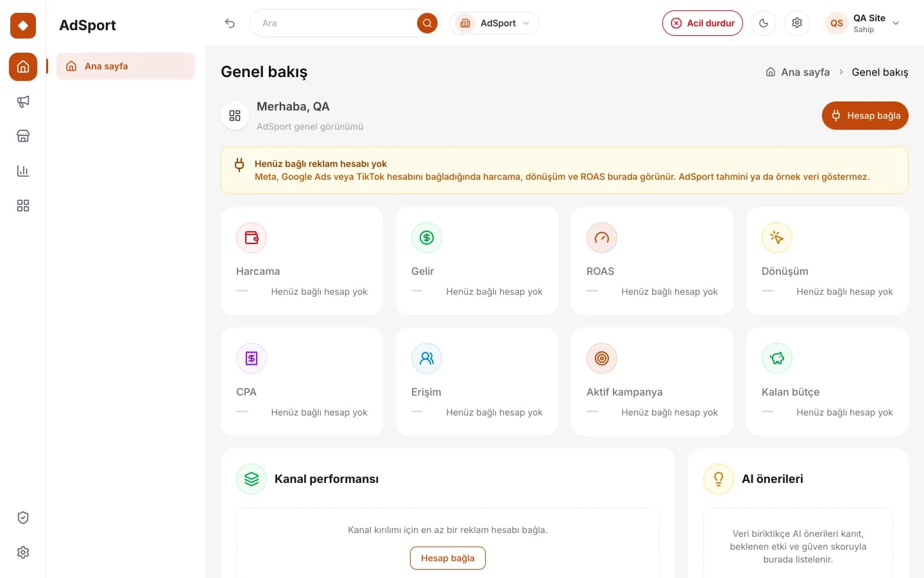
Task: Click the Acil durdur button
Action: click(x=703, y=23)
